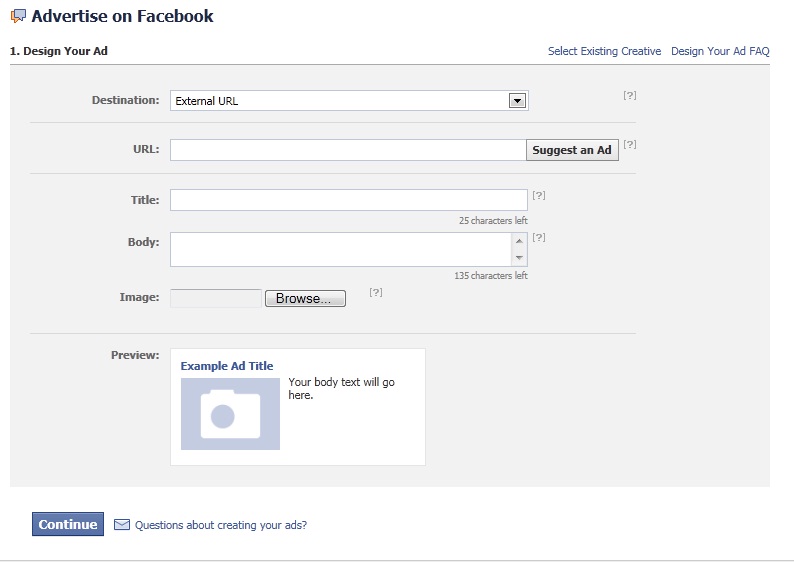The height and width of the screenshot is (562, 794).
Task: Click the Body scrollbar up arrow
Action: [x=519, y=241]
